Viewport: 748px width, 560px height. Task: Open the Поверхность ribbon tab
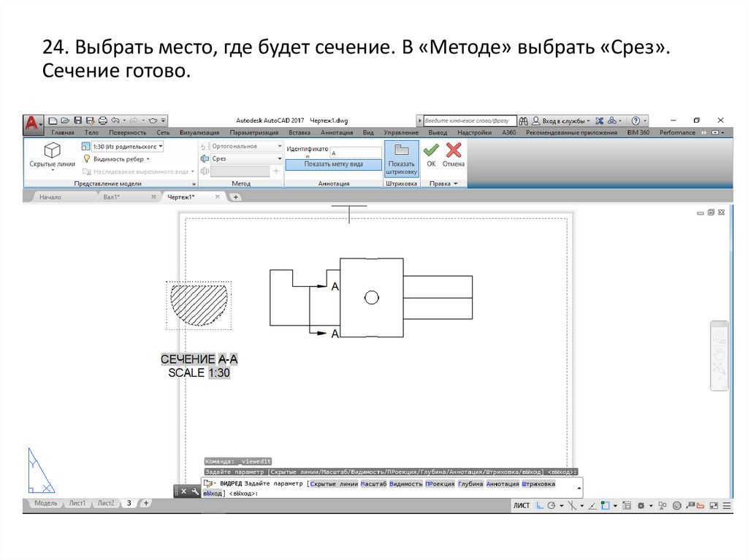pyautogui.click(x=127, y=133)
